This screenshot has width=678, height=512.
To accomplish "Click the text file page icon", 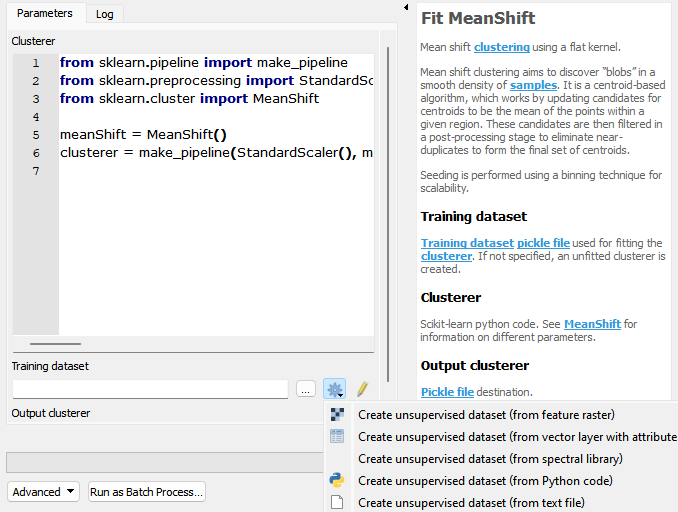I will point(337,502).
